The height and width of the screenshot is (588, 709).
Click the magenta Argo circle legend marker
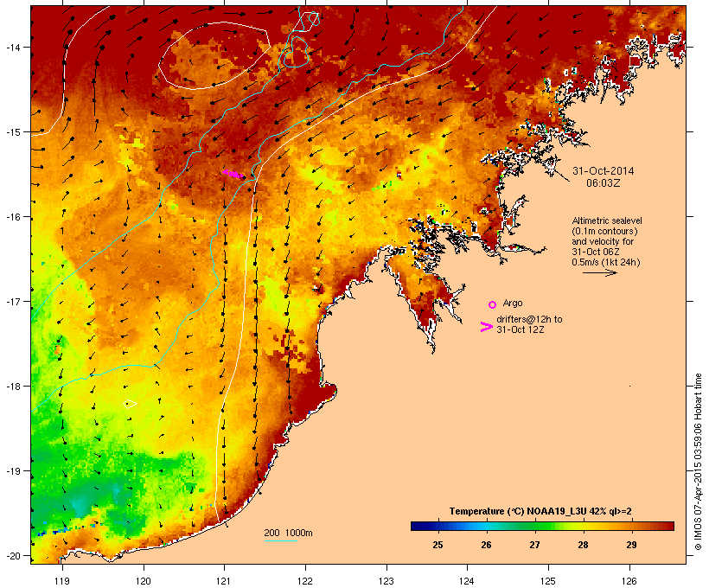(x=493, y=305)
